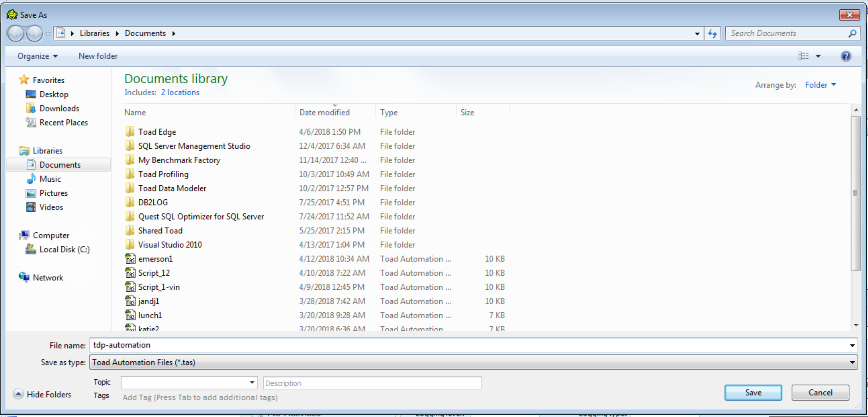Expand breadcrumb arrow after Documents
Viewport: 868px width, 417px height.
point(174,34)
